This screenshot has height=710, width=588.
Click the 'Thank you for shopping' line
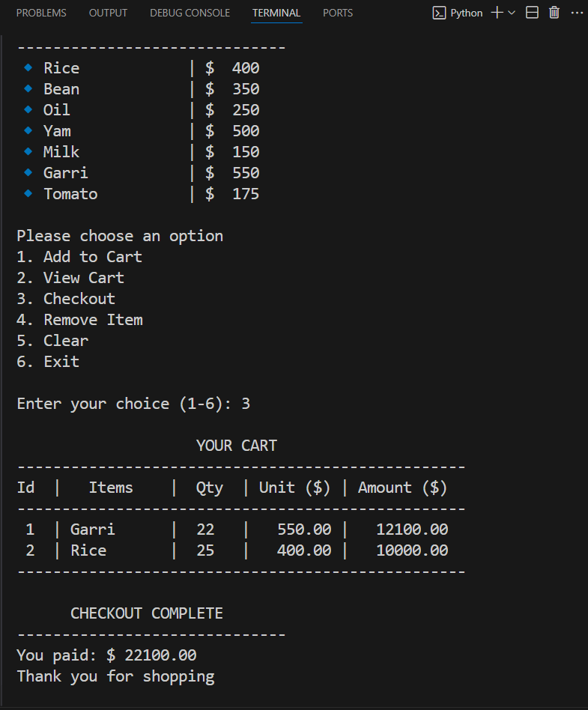pyautogui.click(x=116, y=677)
